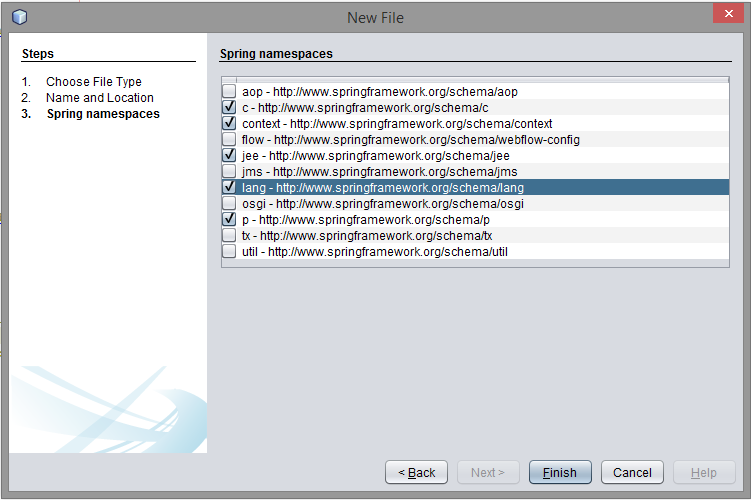Click the 'New File' title bar text
This screenshot has width=751, height=500.
376,18
